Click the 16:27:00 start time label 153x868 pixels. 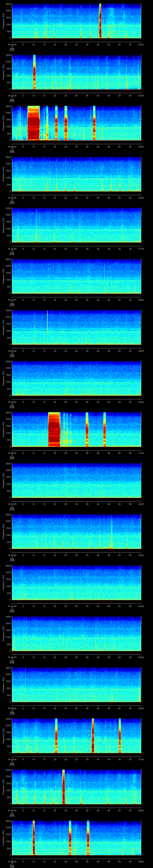pos(12,300)
